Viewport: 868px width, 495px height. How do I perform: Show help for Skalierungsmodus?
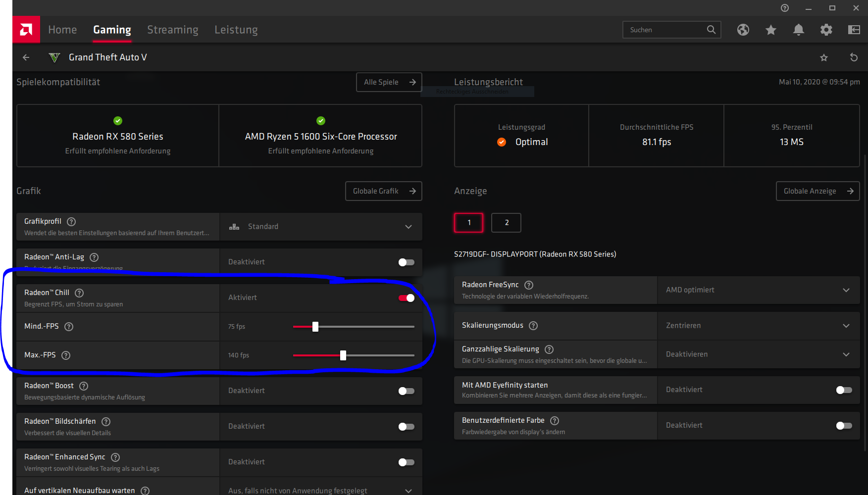(x=533, y=326)
